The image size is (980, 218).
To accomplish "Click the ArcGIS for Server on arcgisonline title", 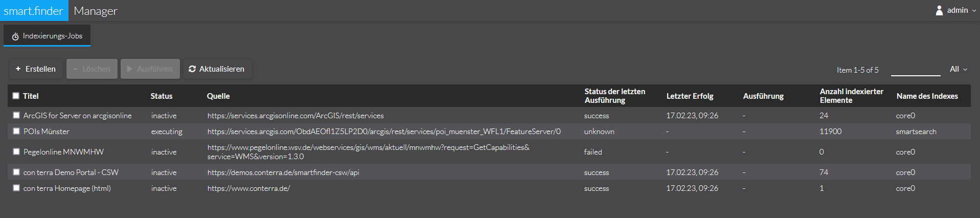I will pos(78,116).
